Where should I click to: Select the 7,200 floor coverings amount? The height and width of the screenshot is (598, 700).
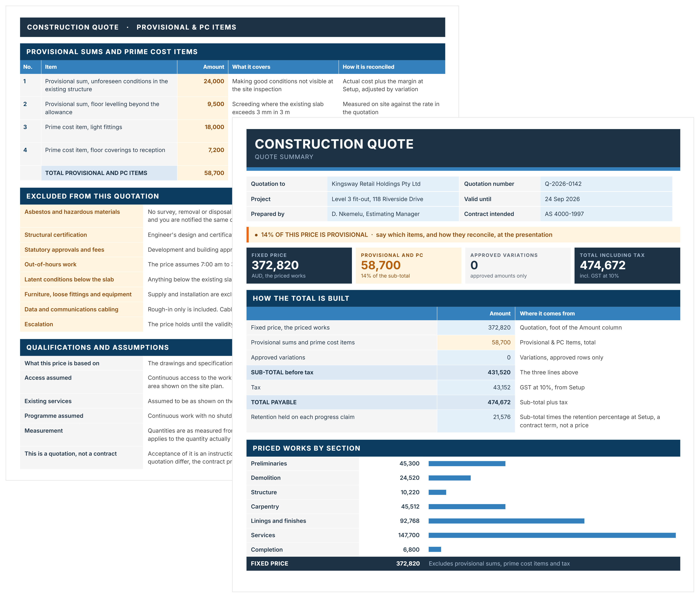coord(216,150)
